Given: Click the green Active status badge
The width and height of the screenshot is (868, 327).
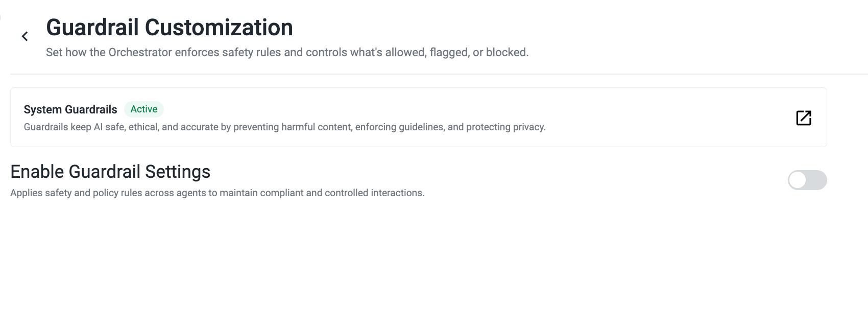Looking at the screenshot, I should pyautogui.click(x=144, y=109).
